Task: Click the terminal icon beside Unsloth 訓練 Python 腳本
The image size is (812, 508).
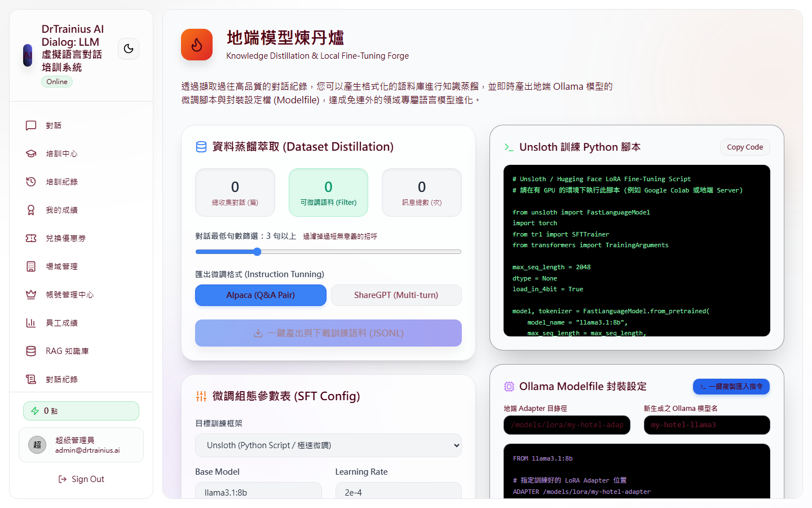Action: click(x=509, y=147)
